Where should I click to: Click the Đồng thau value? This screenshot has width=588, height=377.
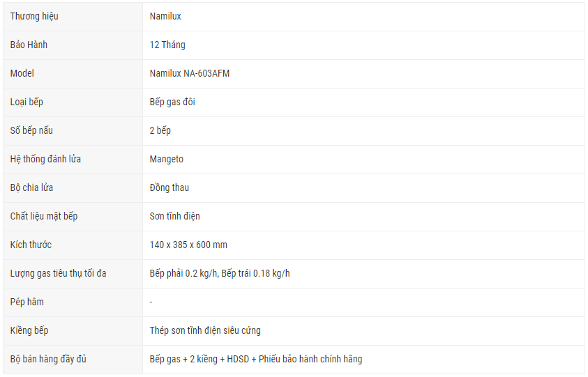(x=169, y=187)
